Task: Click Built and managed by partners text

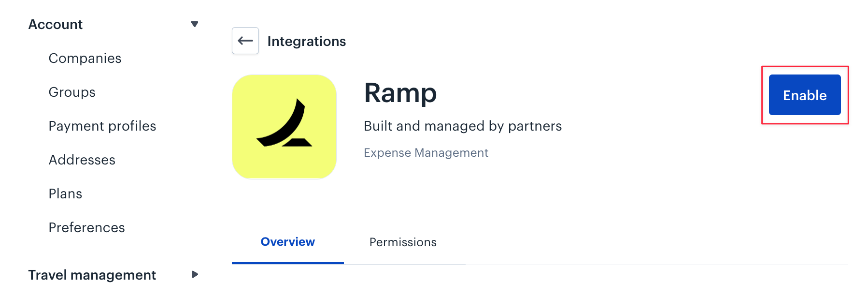Action: 463,126
